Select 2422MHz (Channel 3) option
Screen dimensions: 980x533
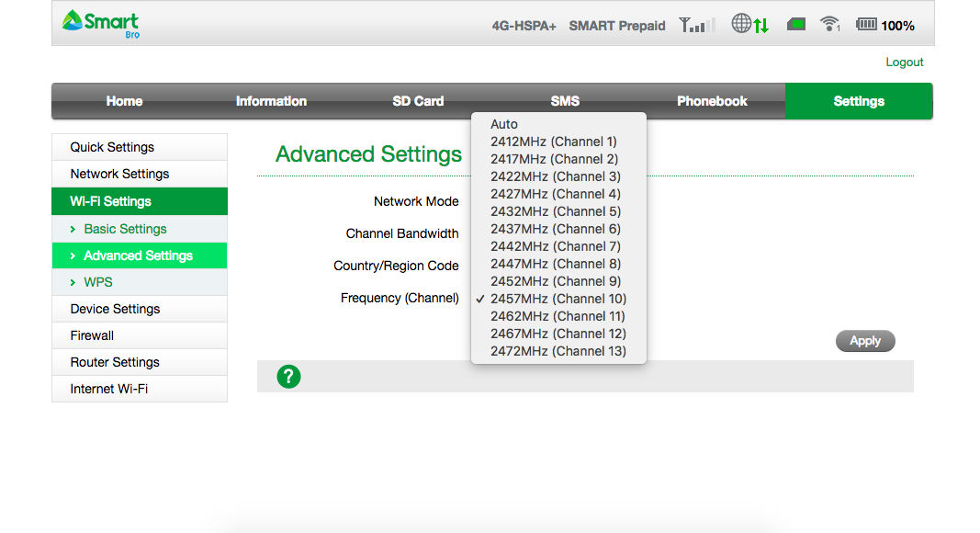(558, 176)
